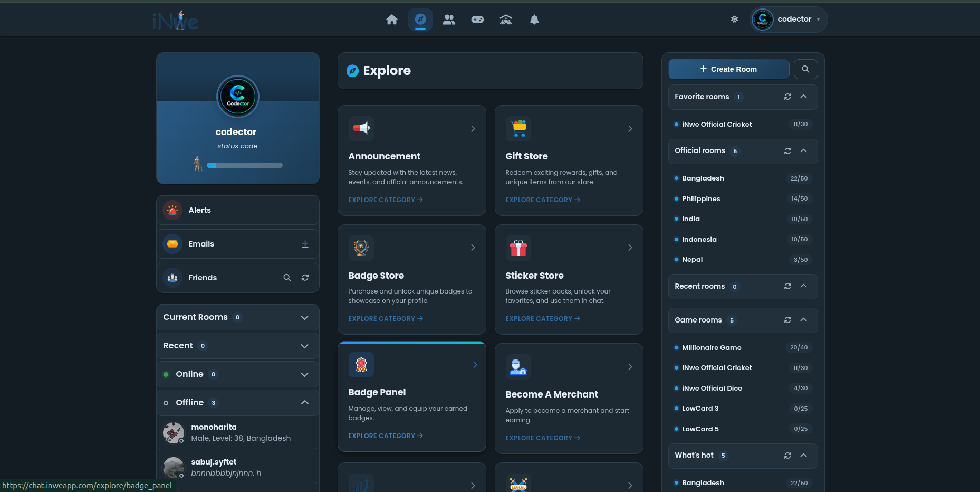This screenshot has height=492, width=980.
Task: Open the notifications bell icon
Action: (534, 20)
